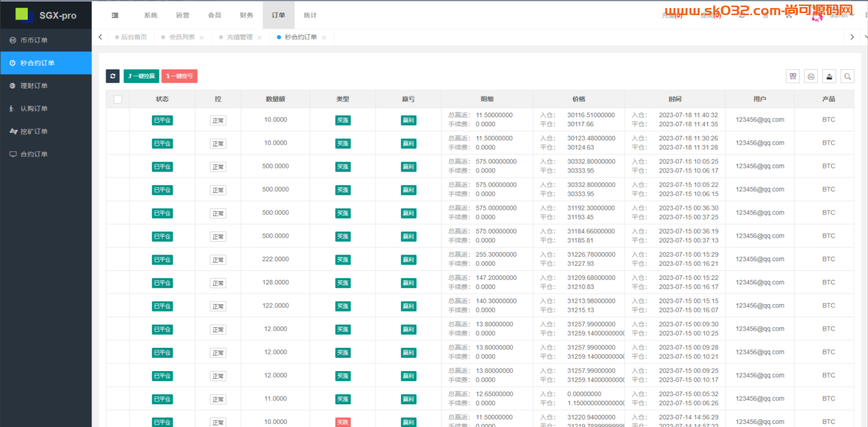This screenshot has height=427, width=868.
Task: Open the 系统 top menu
Action: 151,15
